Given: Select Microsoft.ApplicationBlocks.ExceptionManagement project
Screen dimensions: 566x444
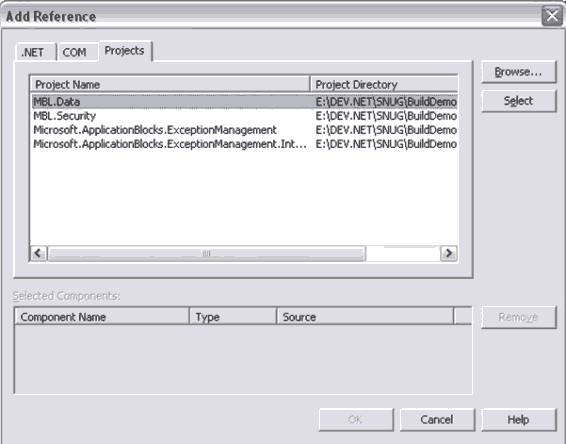Looking at the screenshot, I should pyautogui.click(x=244, y=130).
